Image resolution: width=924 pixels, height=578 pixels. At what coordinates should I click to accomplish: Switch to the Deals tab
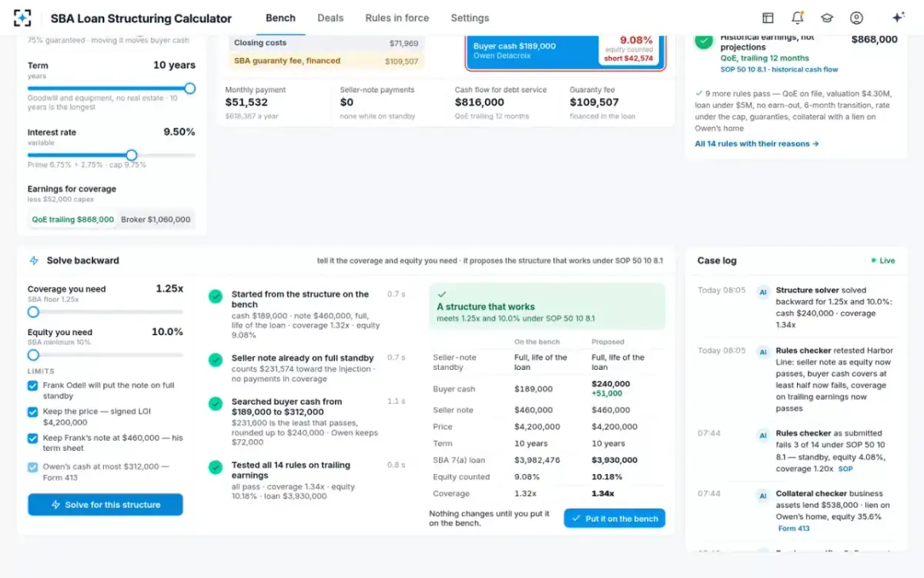pyautogui.click(x=330, y=18)
